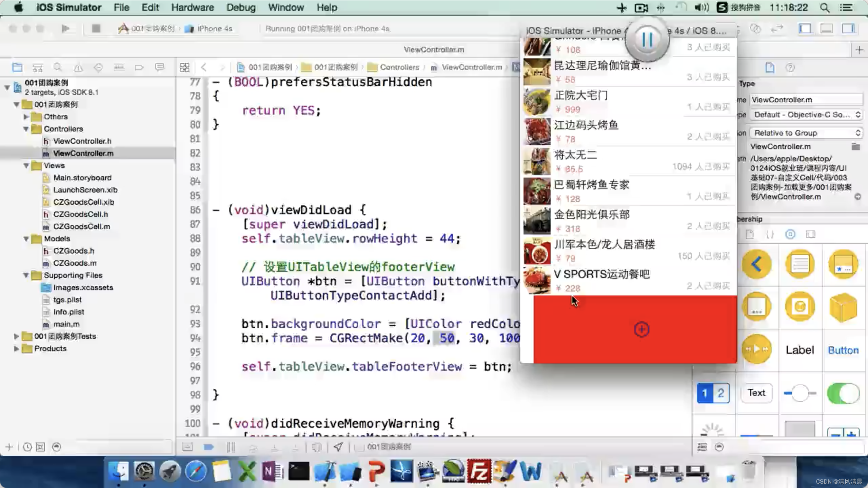
Task: Select Debug menu from menu bar
Action: coord(241,7)
